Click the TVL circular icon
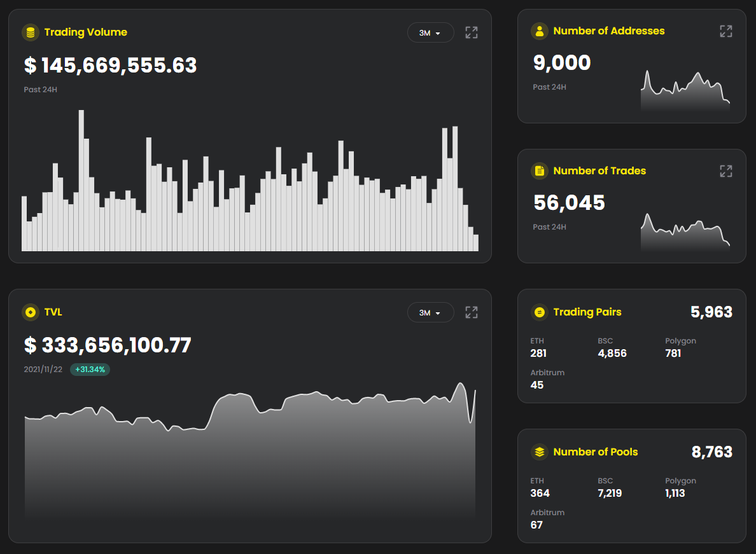Viewport: 756px width, 554px height. (x=31, y=312)
